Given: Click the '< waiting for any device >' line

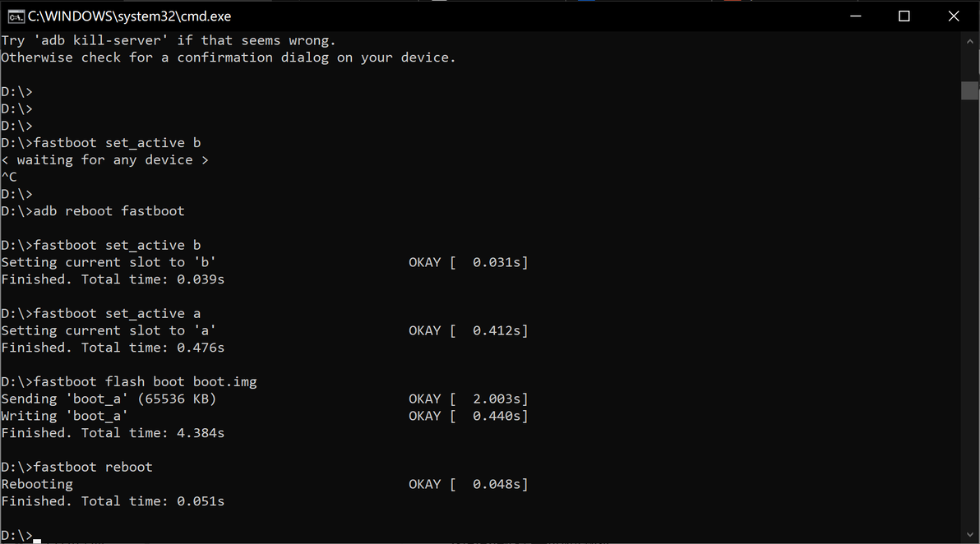Looking at the screenshot, I should [104, 160].
